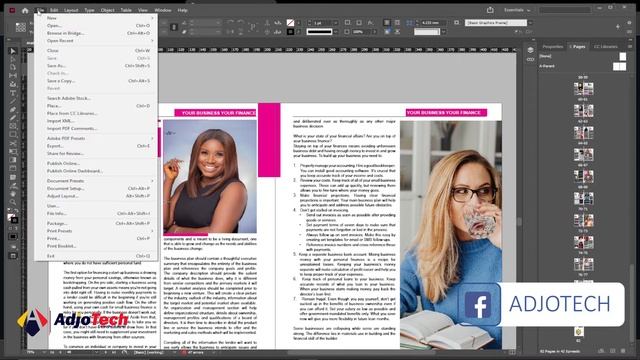The image size is (640, 360).
Task: Click the stroke color swatch in control bar
Action: [290, 31]
